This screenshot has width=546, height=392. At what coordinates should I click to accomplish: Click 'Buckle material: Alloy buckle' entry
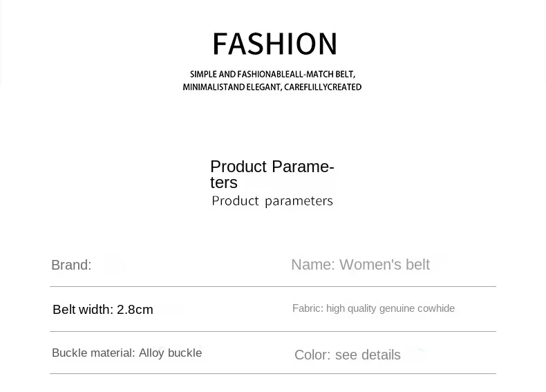[126, 353]
